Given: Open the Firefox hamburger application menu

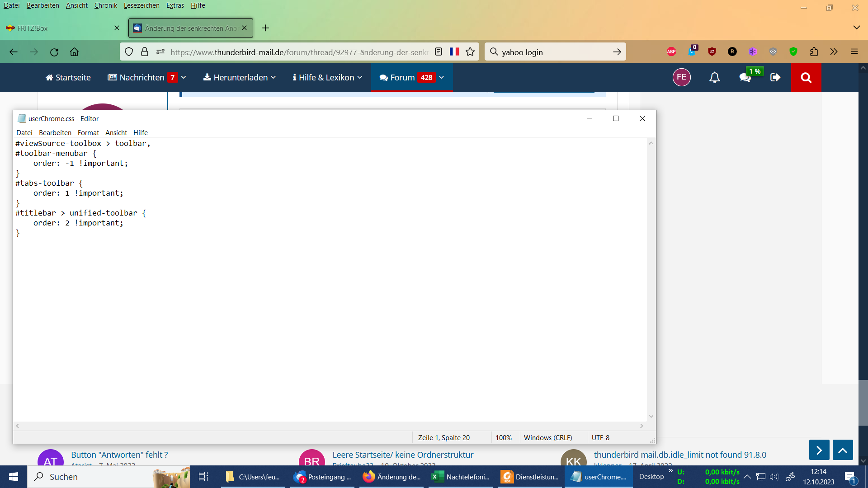Looking at the screenshot, I should pos(854,52).
